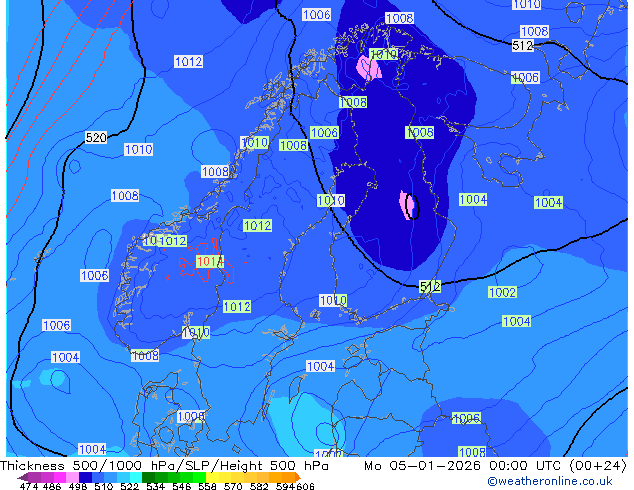Click the legend value '486'
Image resolution: width=634 pixels, height=490 pixels.
(x=52, y=486)
